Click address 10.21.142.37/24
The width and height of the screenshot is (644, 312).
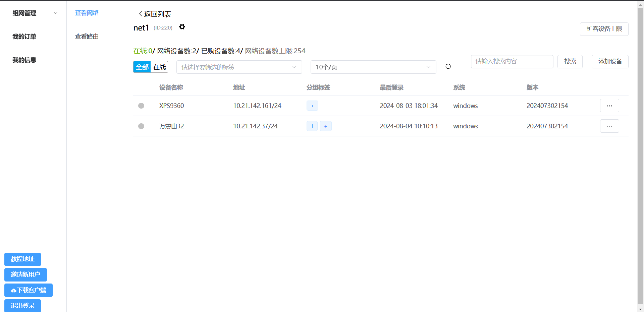point(256,126)
